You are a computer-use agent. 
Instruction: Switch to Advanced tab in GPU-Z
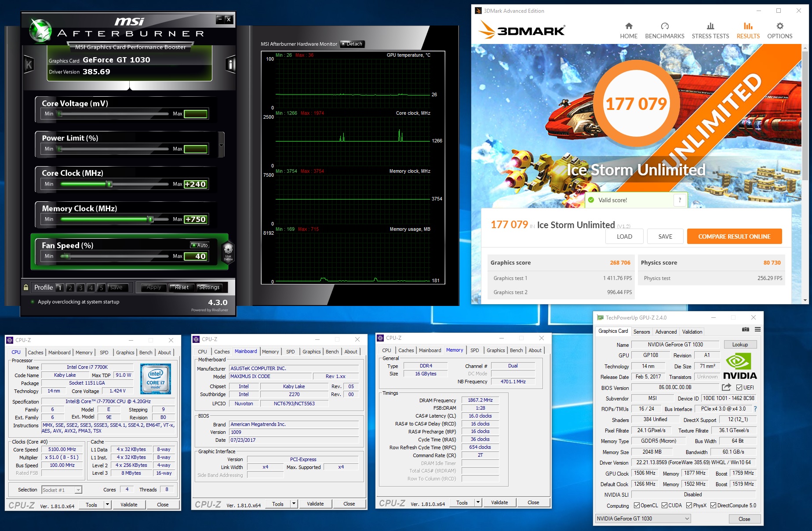click(x=666, y=332)
